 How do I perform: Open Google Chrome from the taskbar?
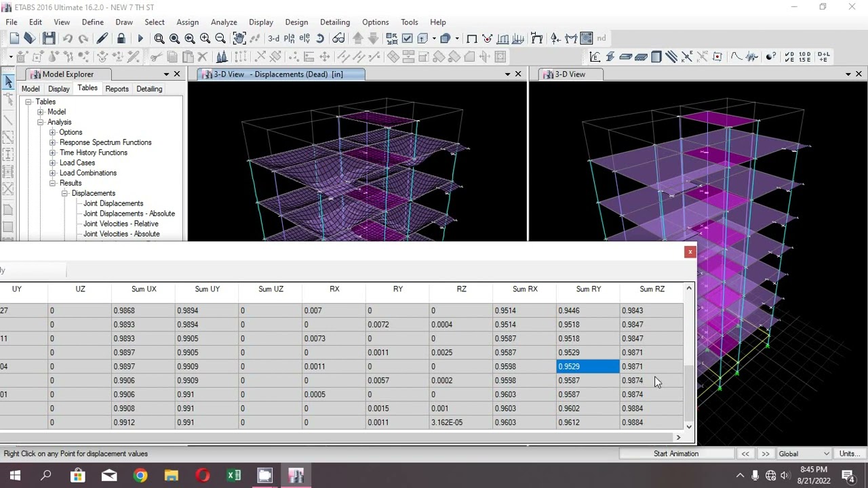click(x=140, y=476)
